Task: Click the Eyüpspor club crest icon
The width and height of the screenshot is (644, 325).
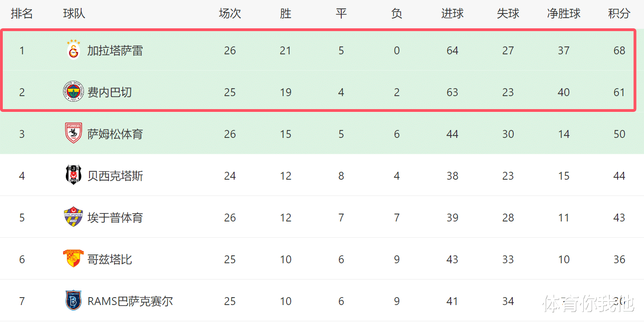Action: [x=73, y=217]
